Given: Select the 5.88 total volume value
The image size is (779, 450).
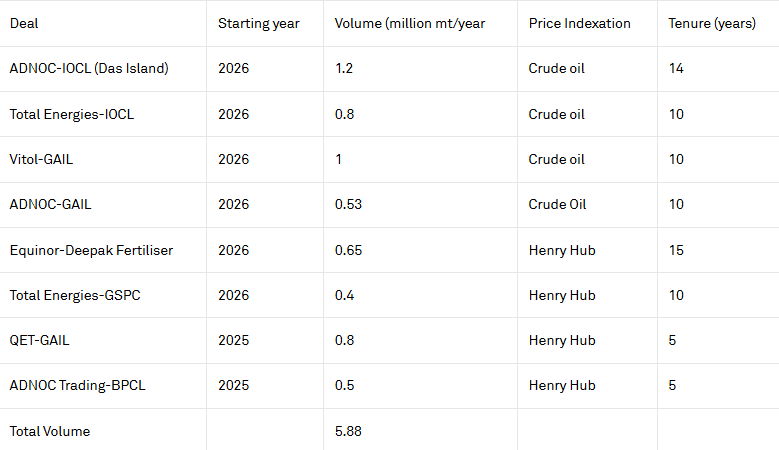Looking at the screenshot, I should [x=349, y=431].
